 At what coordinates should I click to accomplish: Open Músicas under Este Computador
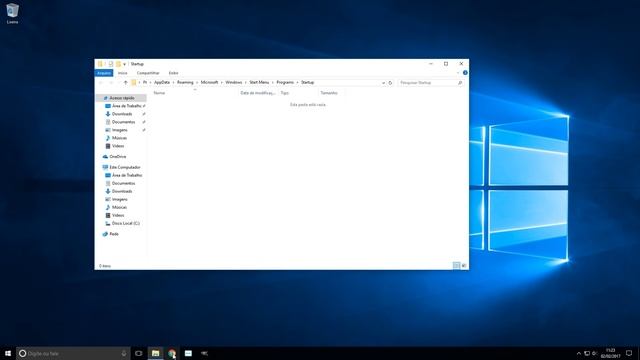pyautogui.click(x=119, y=207)
